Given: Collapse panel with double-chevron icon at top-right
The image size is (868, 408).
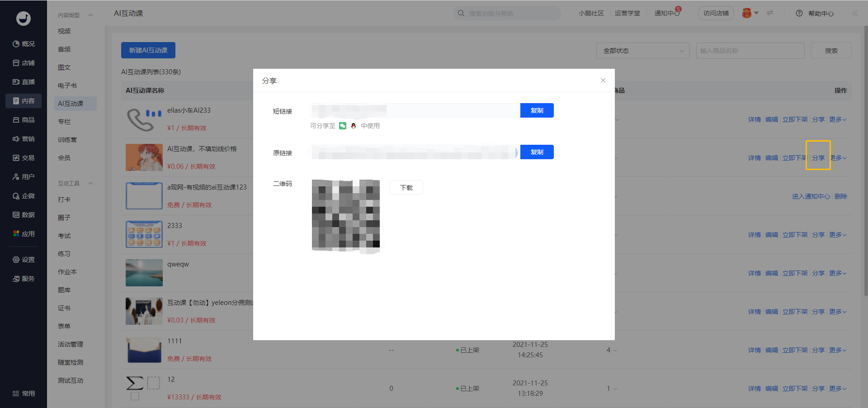Looking at the screenshot, I should tap(855, 14).
